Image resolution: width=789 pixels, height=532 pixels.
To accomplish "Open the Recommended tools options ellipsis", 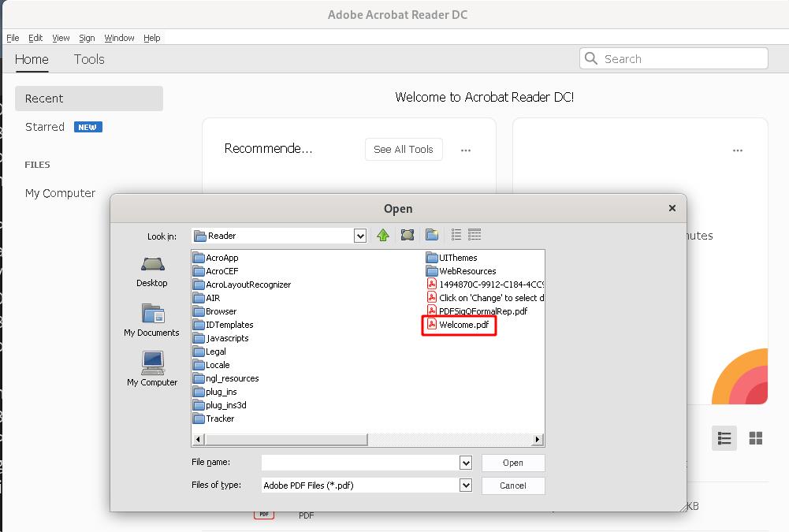I will click(x=466, y=150).
